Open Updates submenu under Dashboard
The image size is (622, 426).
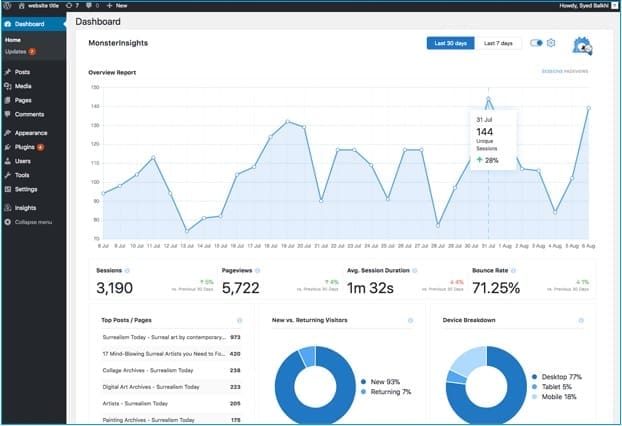click(x=16, y=52)
